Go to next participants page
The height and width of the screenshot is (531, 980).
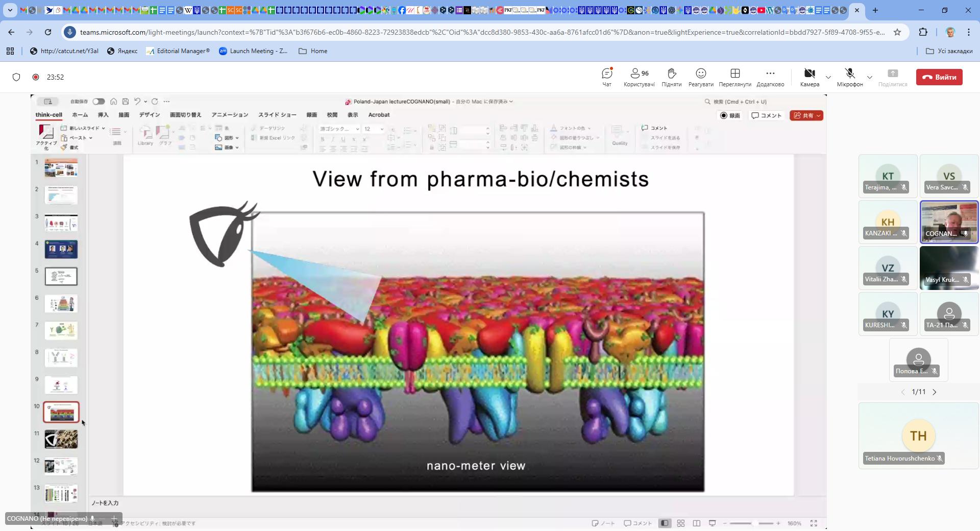pyautogui.click(x=935, y=392)
